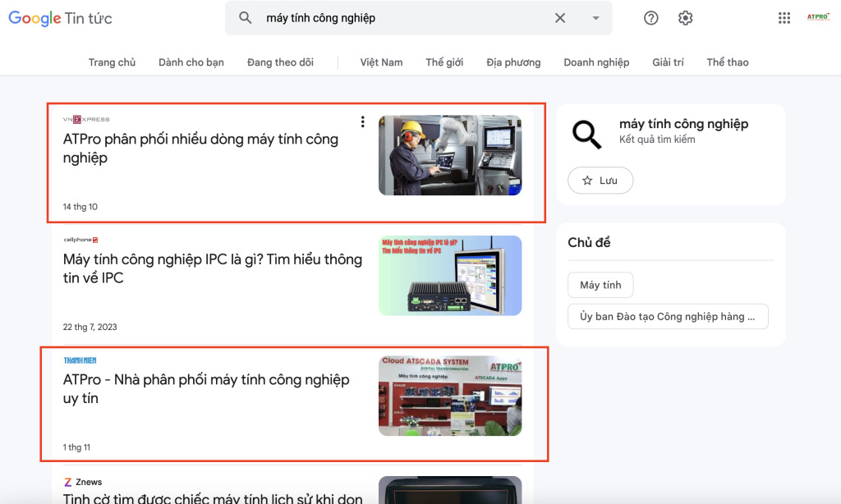Open the Google apps grid icon

pos(784,17)
